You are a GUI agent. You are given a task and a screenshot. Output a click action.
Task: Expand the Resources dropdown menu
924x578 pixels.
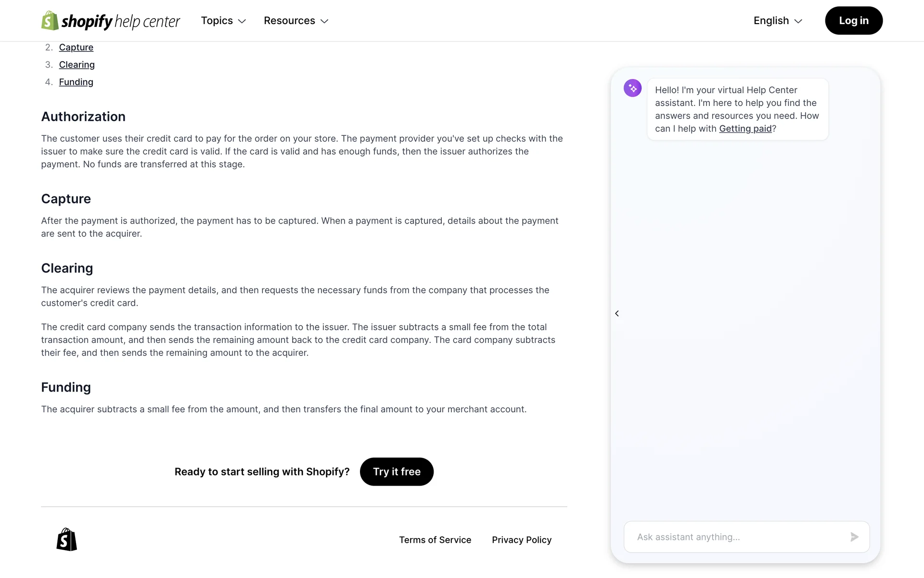pos(295,21)
